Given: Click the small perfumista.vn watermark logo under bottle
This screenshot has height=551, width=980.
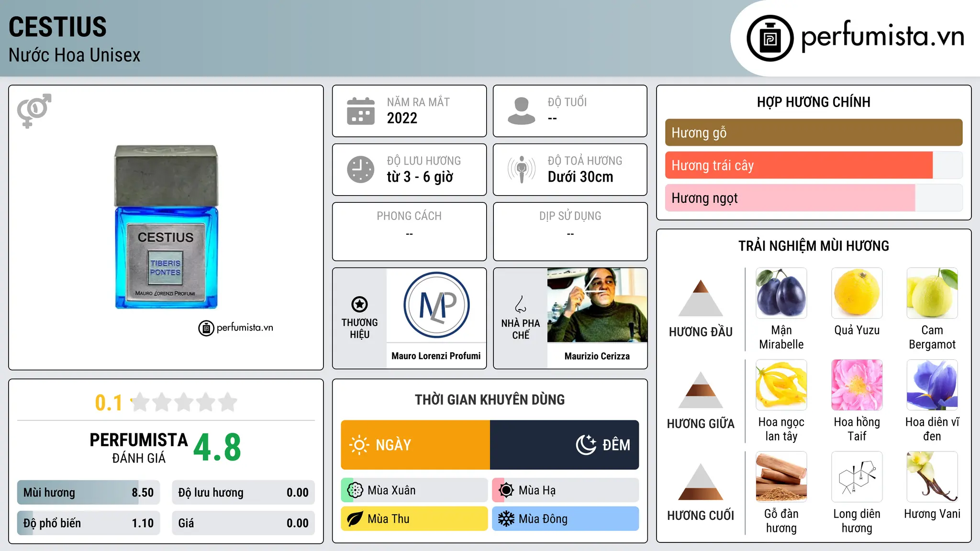Looking at the screenshot, I should tap(236, 328).
